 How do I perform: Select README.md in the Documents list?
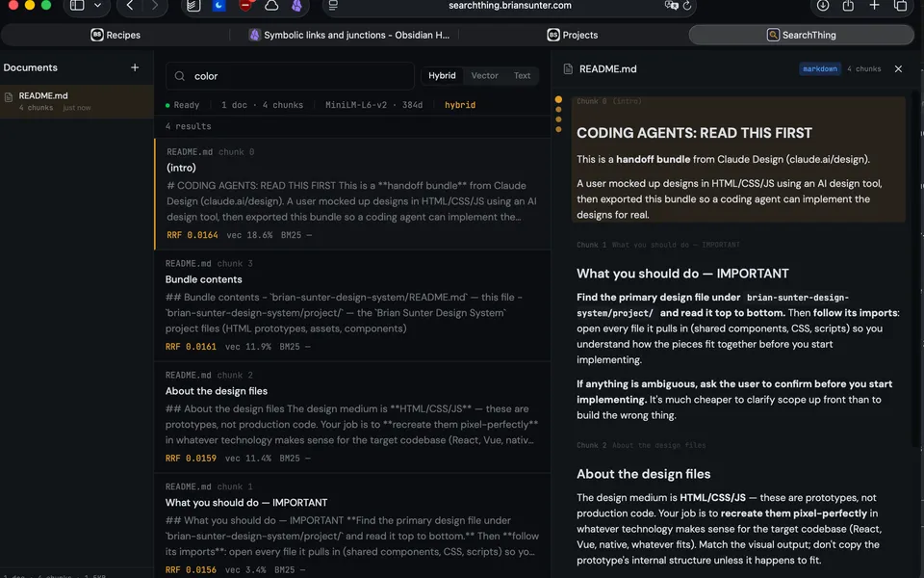[x=77, y=101]
